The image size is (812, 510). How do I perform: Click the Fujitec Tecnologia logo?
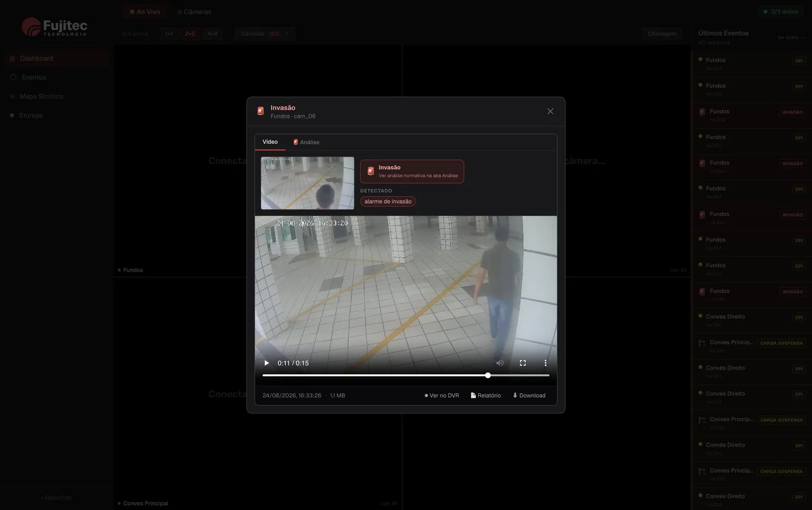pyautogui.click(x=54, y=27)
